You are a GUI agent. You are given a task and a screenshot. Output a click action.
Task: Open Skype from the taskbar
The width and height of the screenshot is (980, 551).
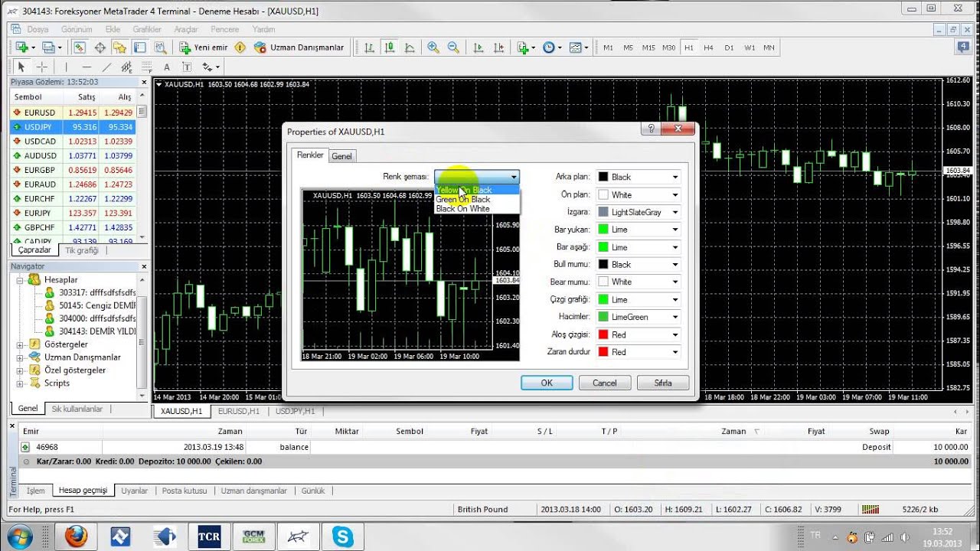[x=342, y=536]
